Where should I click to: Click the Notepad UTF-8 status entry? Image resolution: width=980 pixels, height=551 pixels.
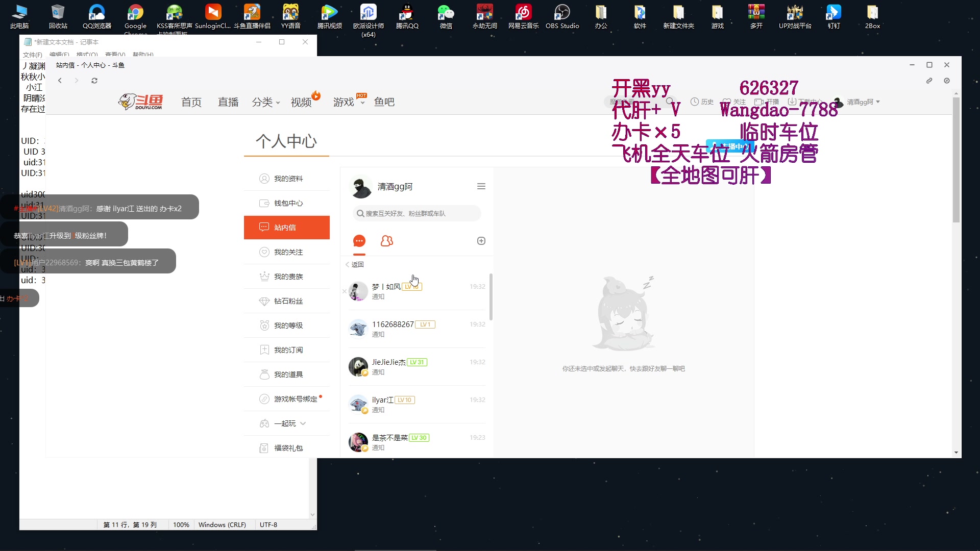(268, 524)
